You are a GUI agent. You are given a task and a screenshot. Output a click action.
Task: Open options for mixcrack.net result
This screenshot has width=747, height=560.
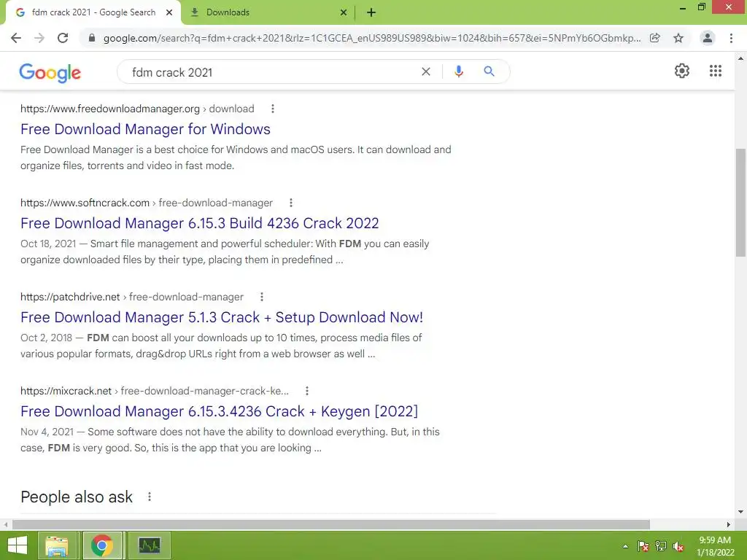tap(307, 391)
